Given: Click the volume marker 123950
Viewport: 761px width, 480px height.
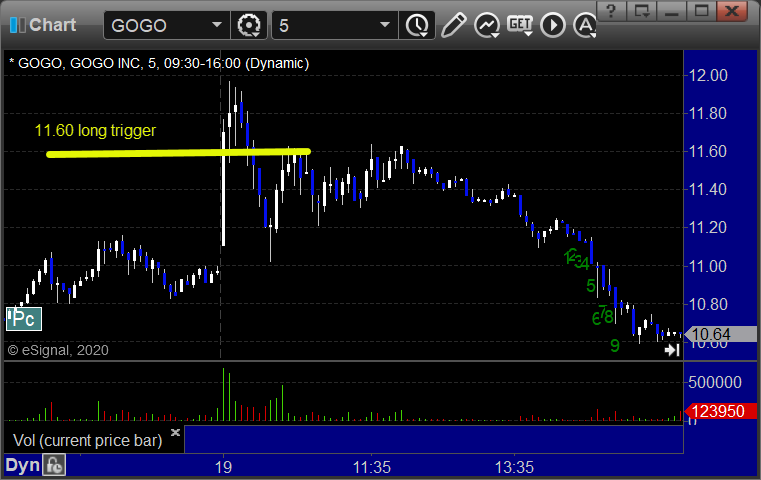Looking at the screenshot, I should tap(720, 411).
